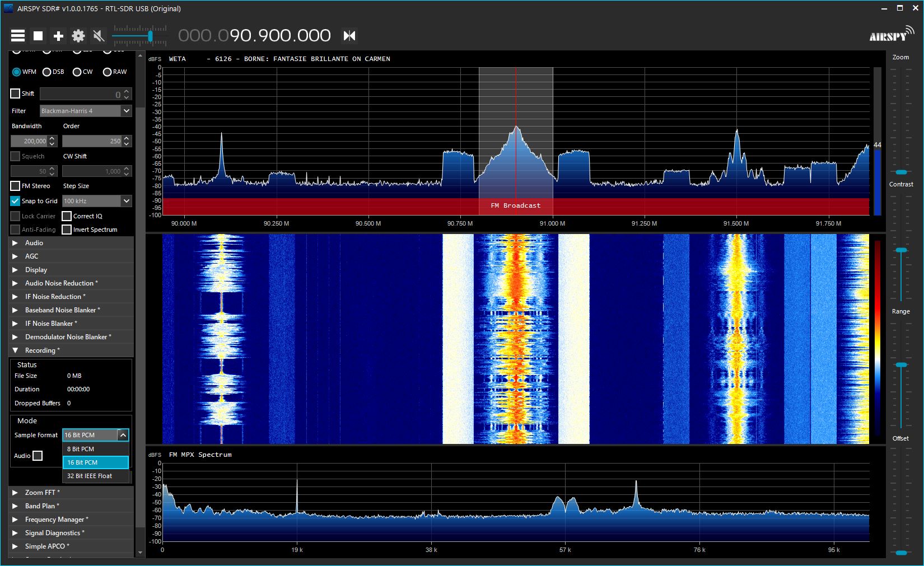Choose 32 Bit IEEE Float format
Image resolution: width=924 pixels, height=566 pixels.
pos(96,476)
